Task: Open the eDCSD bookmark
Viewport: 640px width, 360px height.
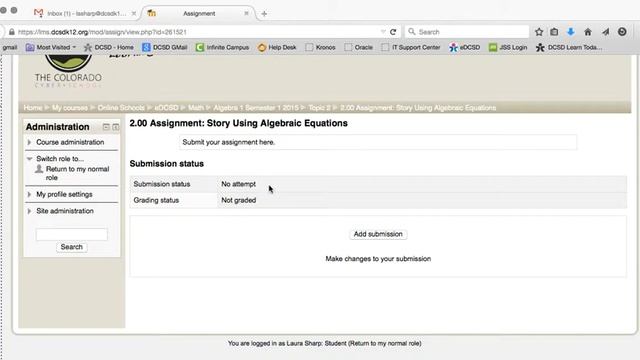Action: click(x=465, y=47)
